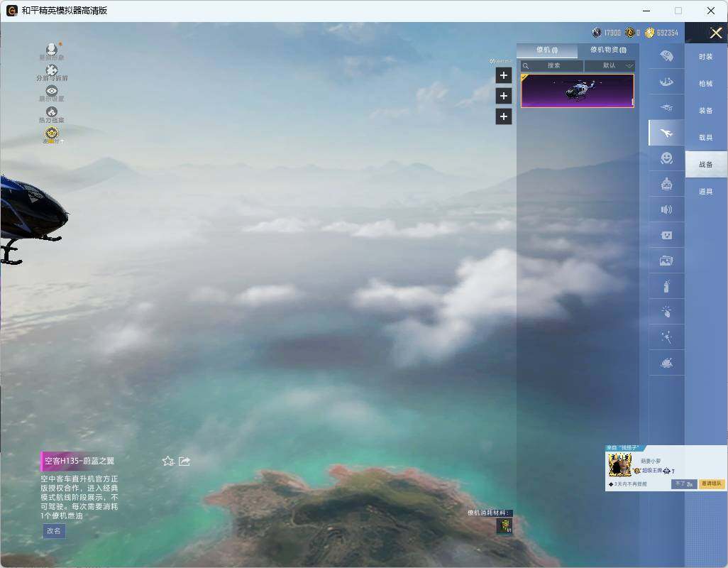Click the 僚机消耗材料 label
The width and height of the screenshot is (728, 568).
[488, 513]
